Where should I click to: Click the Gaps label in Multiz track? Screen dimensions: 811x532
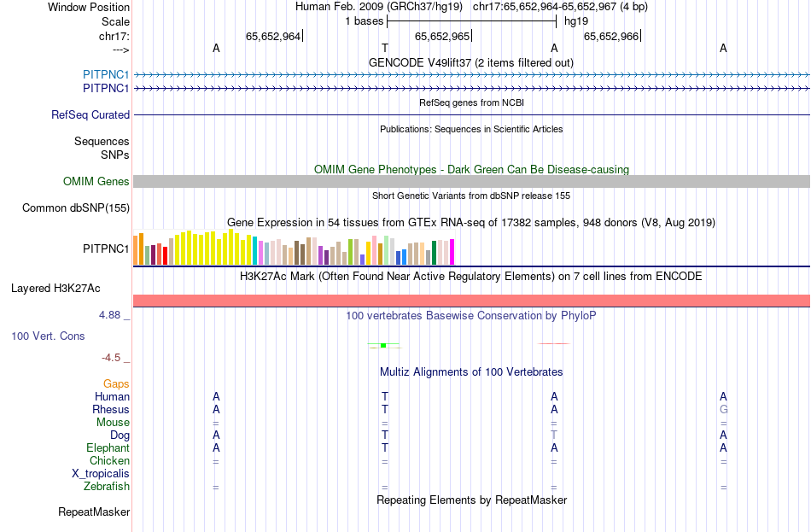coord(116,384)
